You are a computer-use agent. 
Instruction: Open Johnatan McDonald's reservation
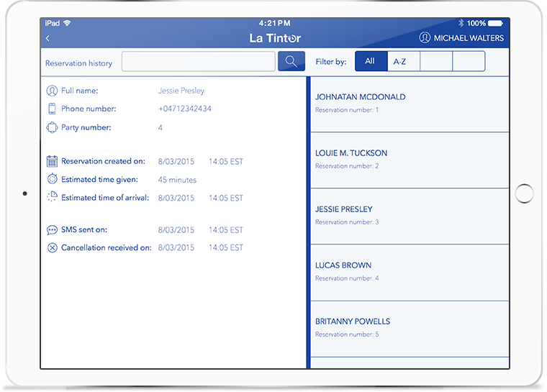407,104
